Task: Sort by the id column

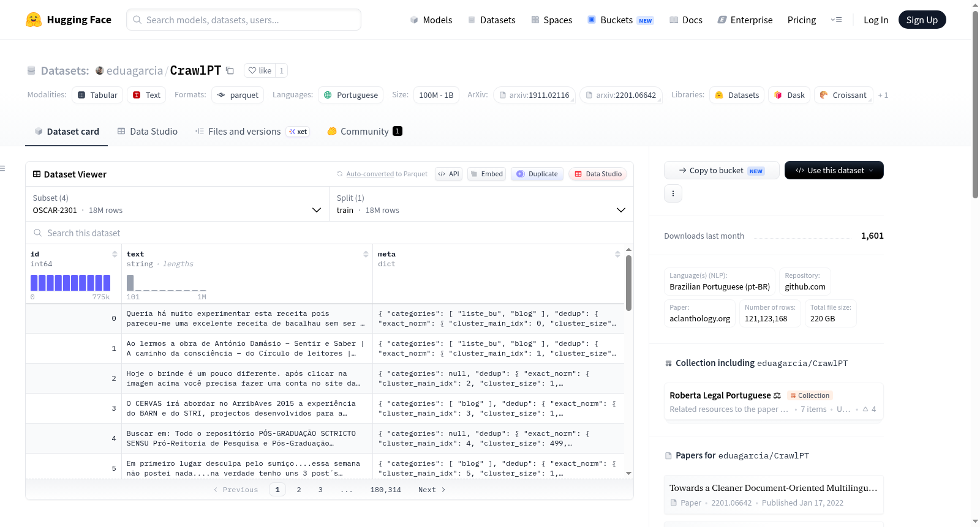Action: 115,254
